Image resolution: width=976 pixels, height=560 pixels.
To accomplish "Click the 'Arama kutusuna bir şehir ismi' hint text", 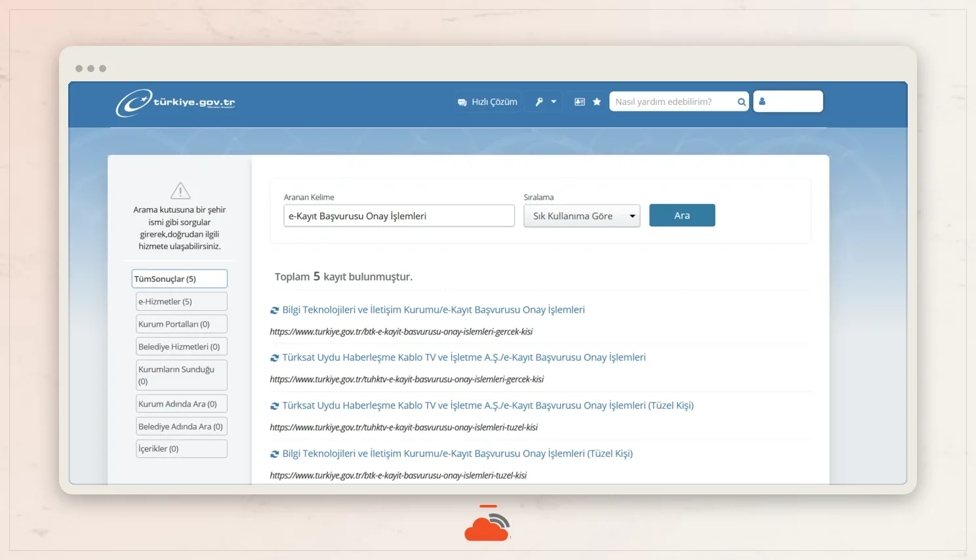I will point(180,228).
